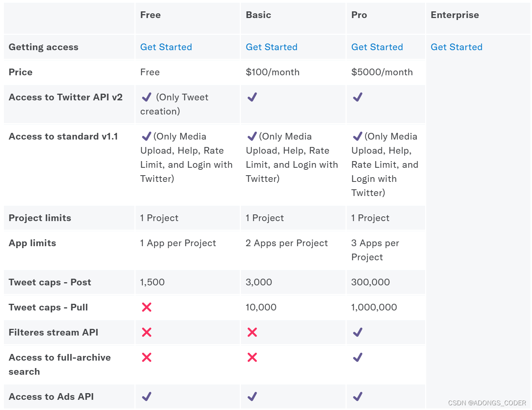Click the Free column checkmark for Twitter API v2
Screen dimensions: 532x410
tap(147, 97)
